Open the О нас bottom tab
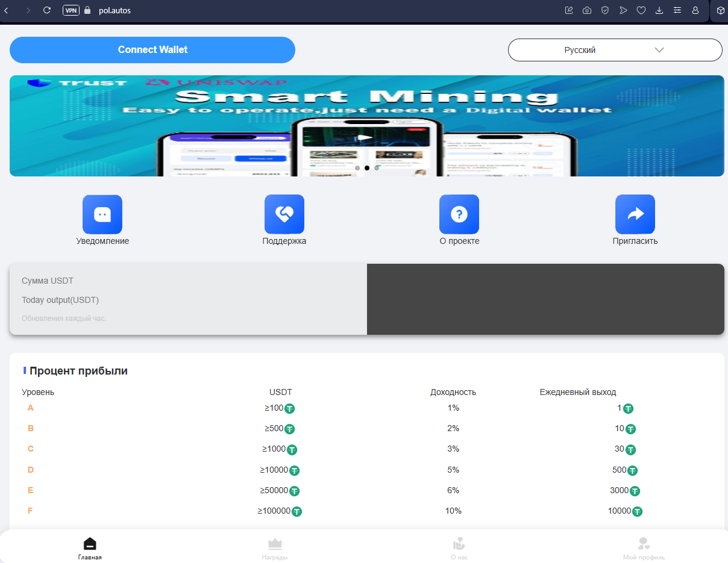Screen dimensions: 728x563 click(x=459, y=548)
